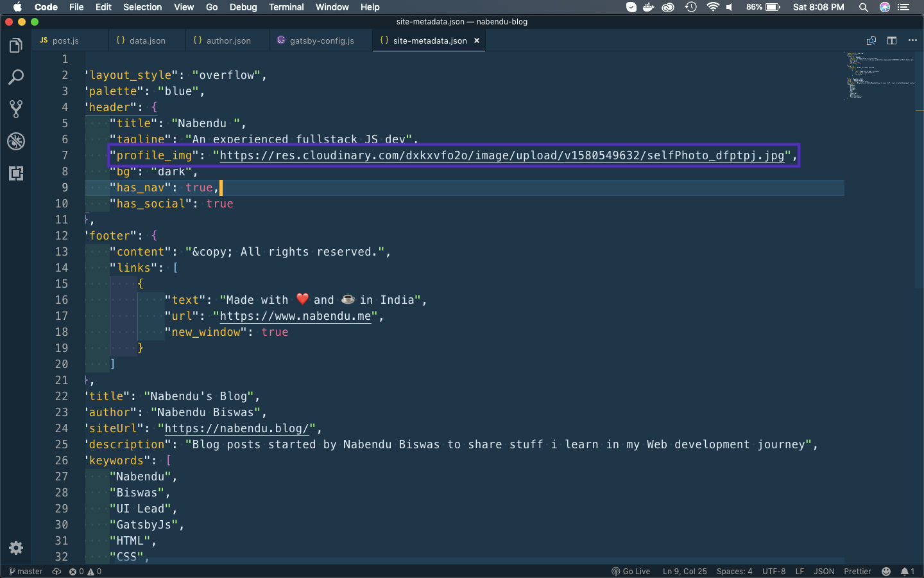Click line number 12 in the gutter
924x578 pixels.
click(x=61, y=236)
